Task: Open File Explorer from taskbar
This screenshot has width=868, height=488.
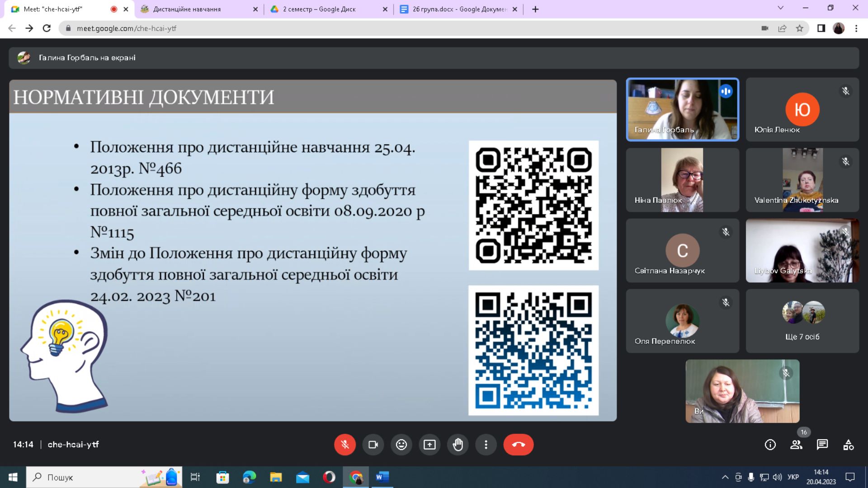Action: coord(276,477)
